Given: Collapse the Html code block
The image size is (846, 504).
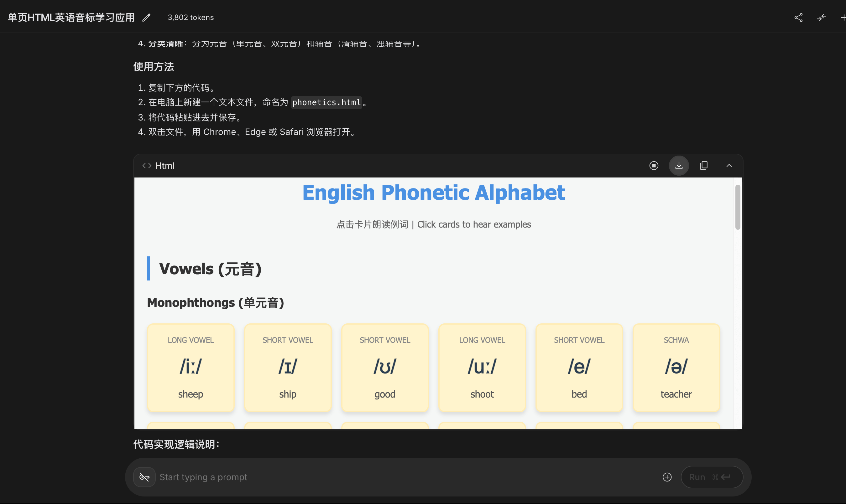Looking at the screenshot, I should tap(729, 166).
